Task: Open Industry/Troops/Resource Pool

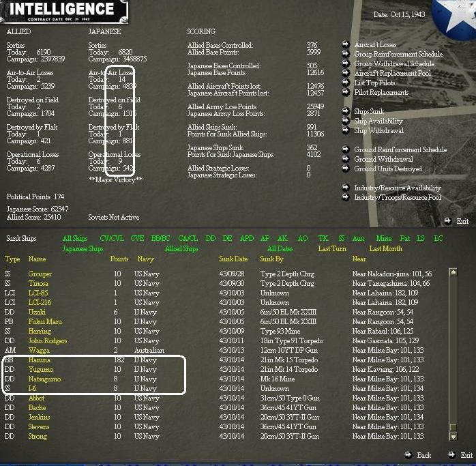Action: (x=398, y=197)
